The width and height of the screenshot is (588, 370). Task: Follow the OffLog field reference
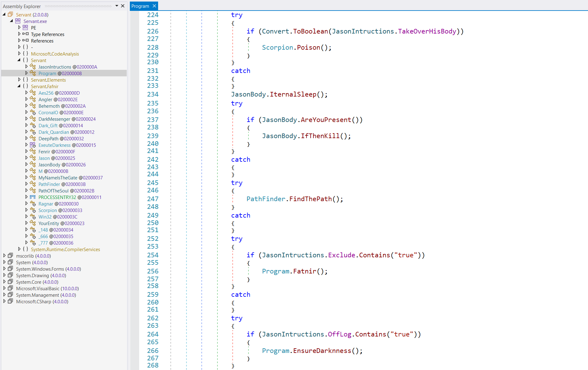(x=340, y=334)
